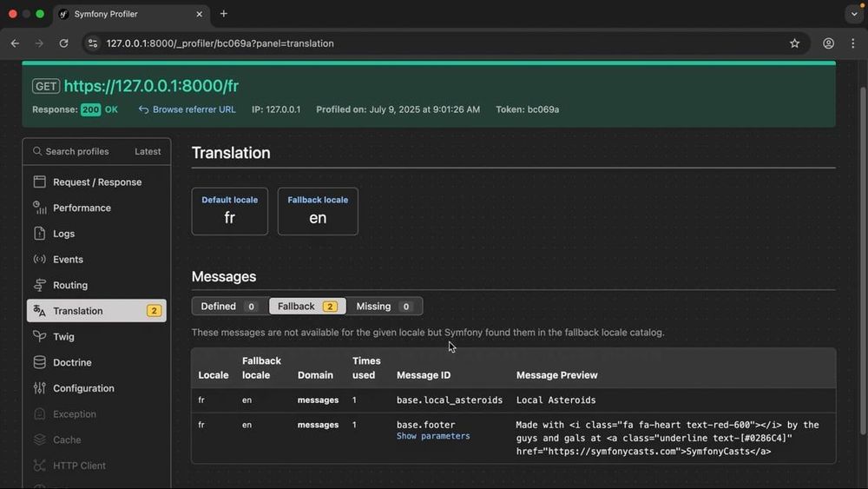
Task: Open the Request / Response panel
Action: click(x=96, y=182)
